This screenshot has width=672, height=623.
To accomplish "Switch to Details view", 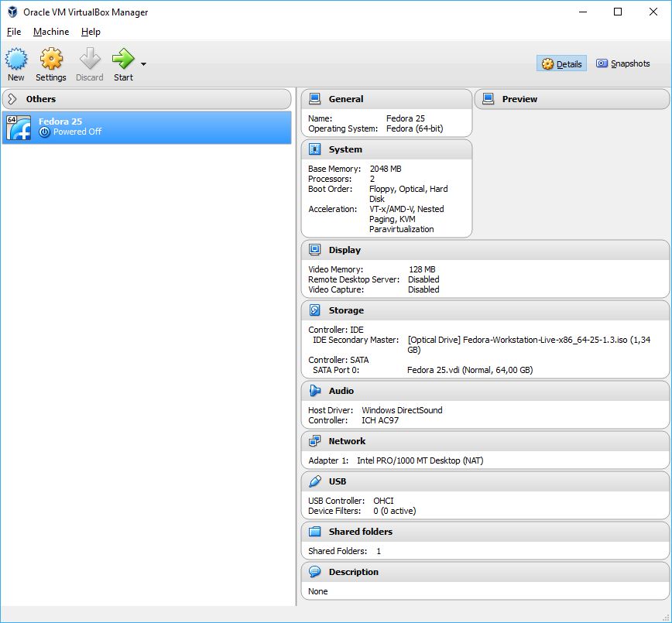I will coord(561,63).
